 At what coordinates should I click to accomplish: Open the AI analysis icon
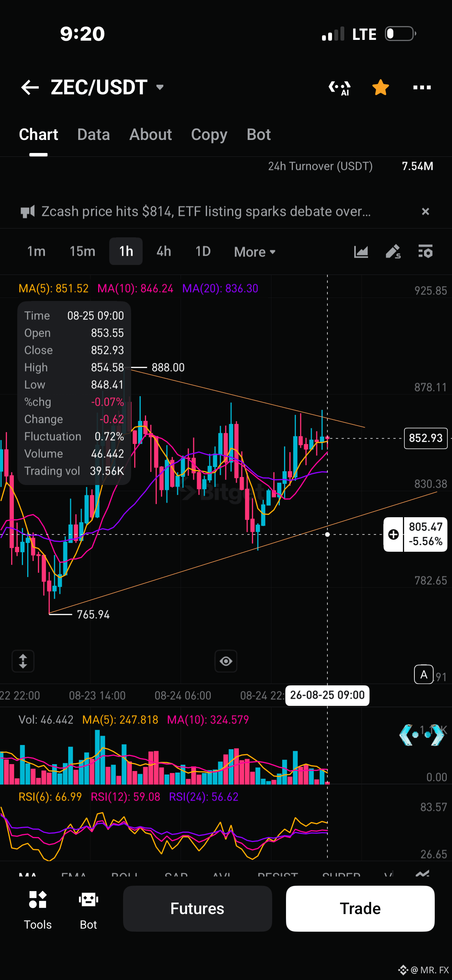click(340, 88)
